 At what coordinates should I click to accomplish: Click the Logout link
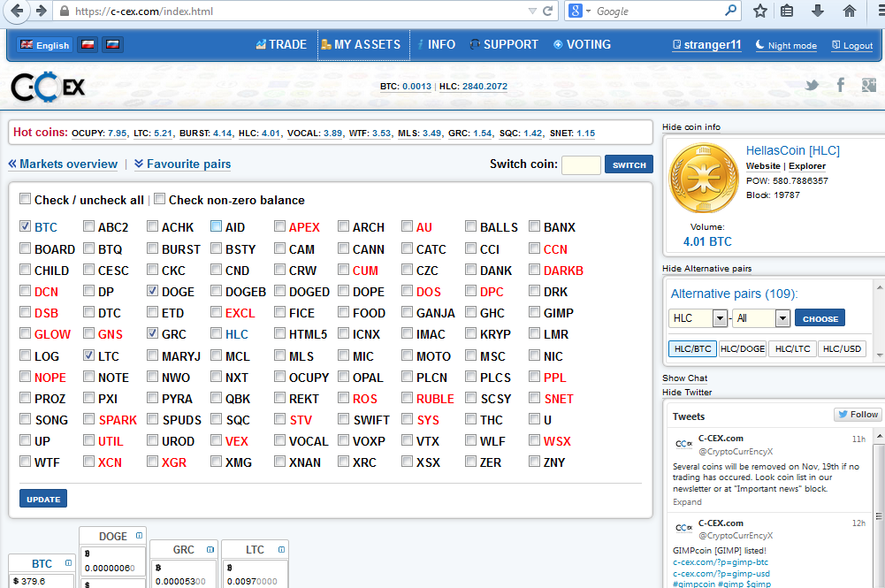pyautogui.click(x=853, y=46)
